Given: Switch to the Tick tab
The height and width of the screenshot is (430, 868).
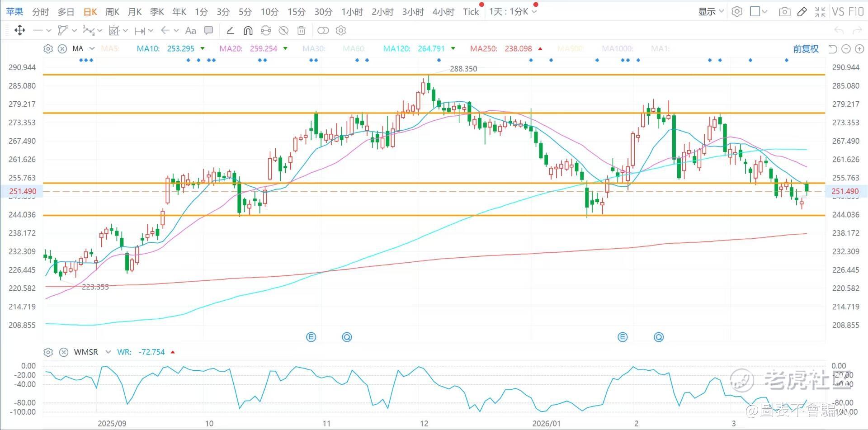Looking at the screenshot, I should click(x=471, y=12).
